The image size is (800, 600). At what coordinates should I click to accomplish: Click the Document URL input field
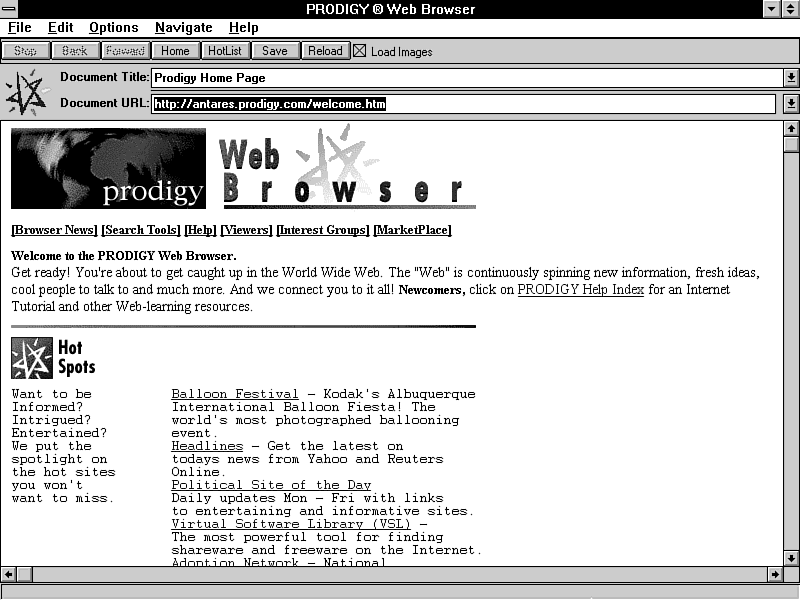coord(463,104)
